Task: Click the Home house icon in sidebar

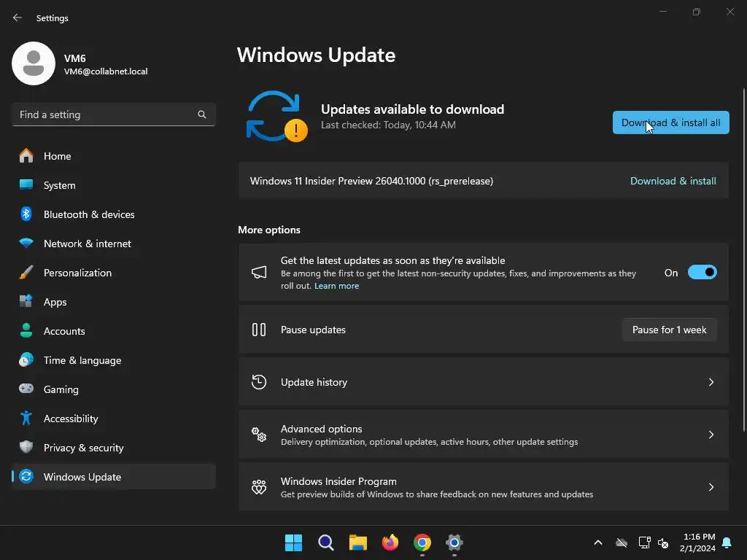Action: (x=26, y=156)
